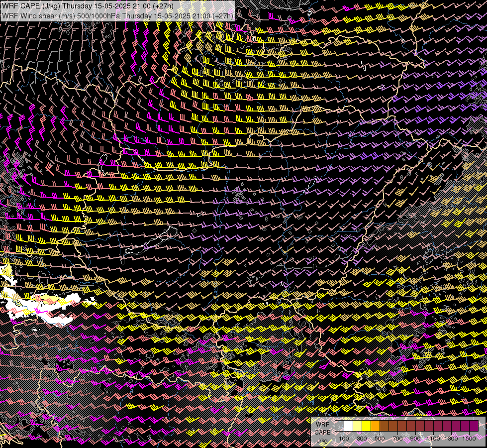Screen dimensions: 487x448
Task: Click the pale yellow CAPE legend swatch
Action: coord(358,426)
